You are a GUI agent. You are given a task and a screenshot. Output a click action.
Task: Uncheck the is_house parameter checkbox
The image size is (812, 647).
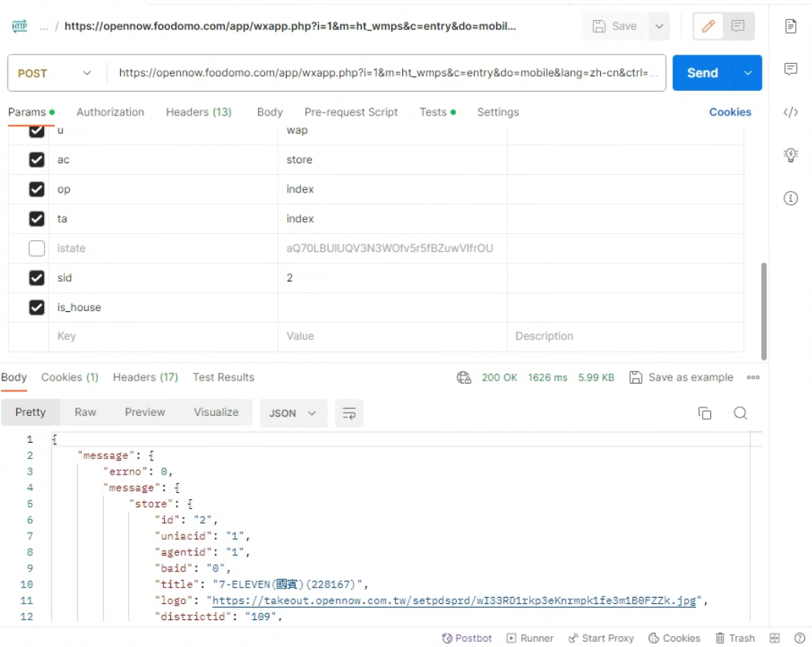click(x=36, y=307)
